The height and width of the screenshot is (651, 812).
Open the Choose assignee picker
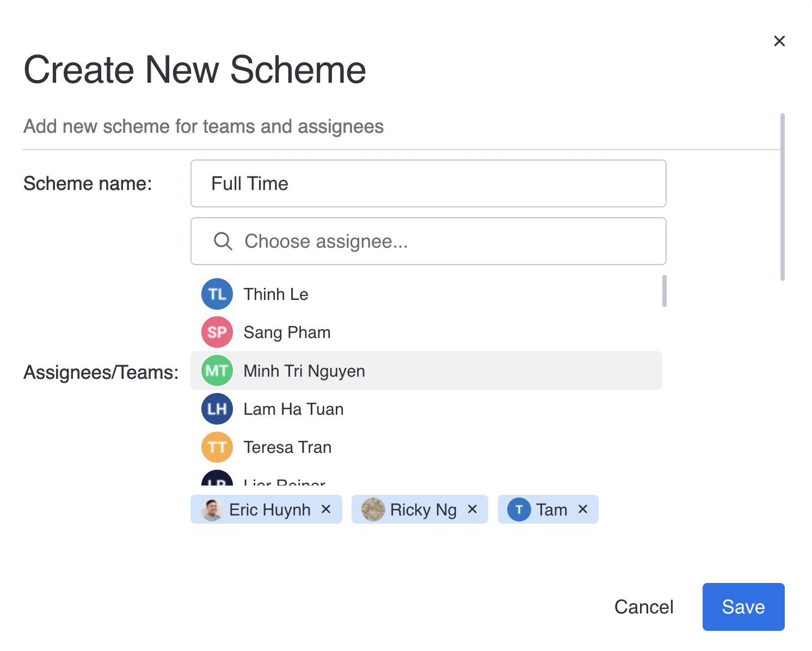point(428,241)
